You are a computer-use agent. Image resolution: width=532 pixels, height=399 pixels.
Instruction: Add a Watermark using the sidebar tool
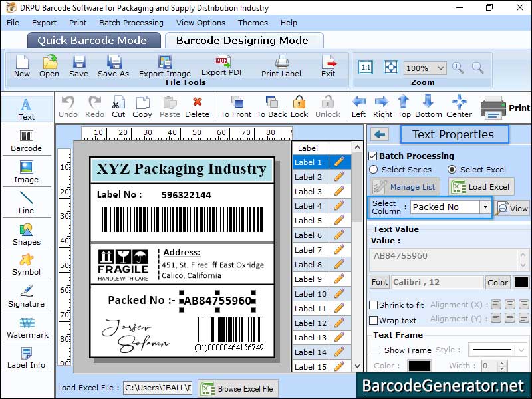tap(26, 327)
